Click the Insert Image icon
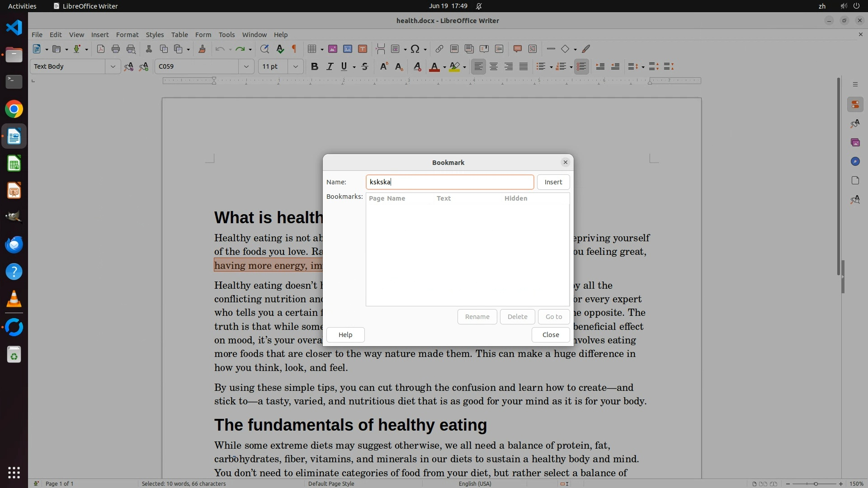 click(x=333, y=49)
